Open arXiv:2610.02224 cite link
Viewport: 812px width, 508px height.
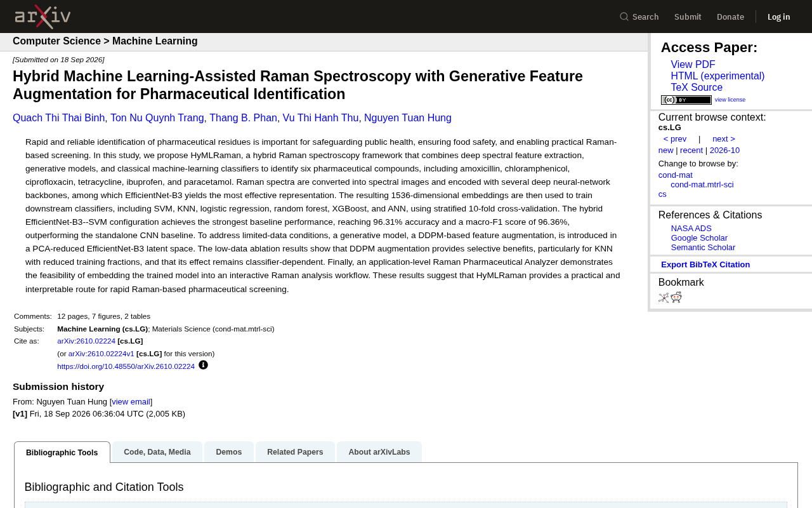pyautogui.click(x=86, y=341)
